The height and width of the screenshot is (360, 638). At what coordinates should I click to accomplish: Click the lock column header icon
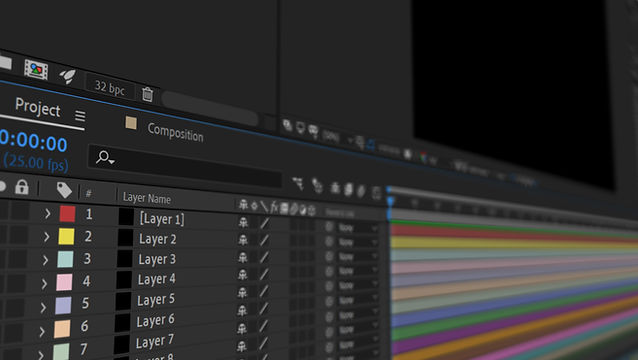point(22,187)
